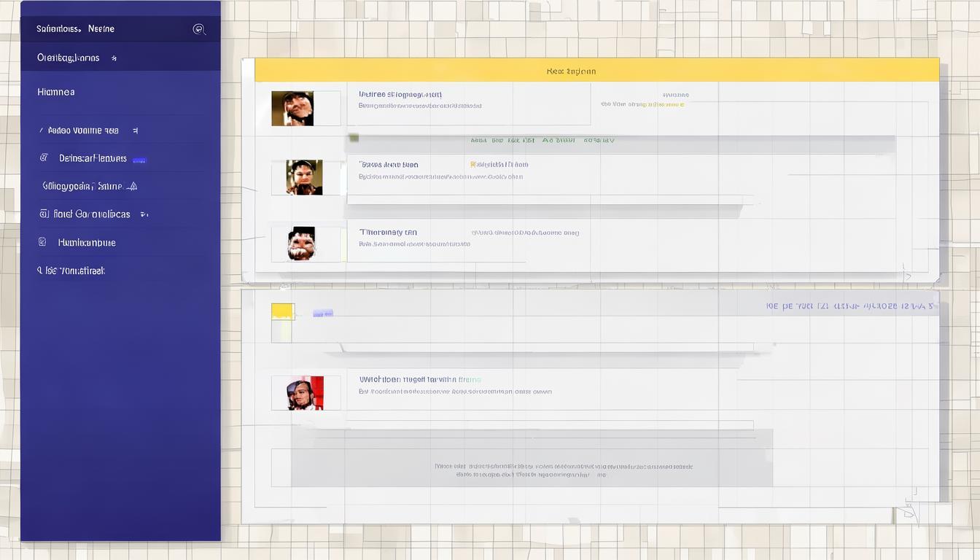
Task: Click the yellow color square in the lower panel
Action: tap(283, 312)
